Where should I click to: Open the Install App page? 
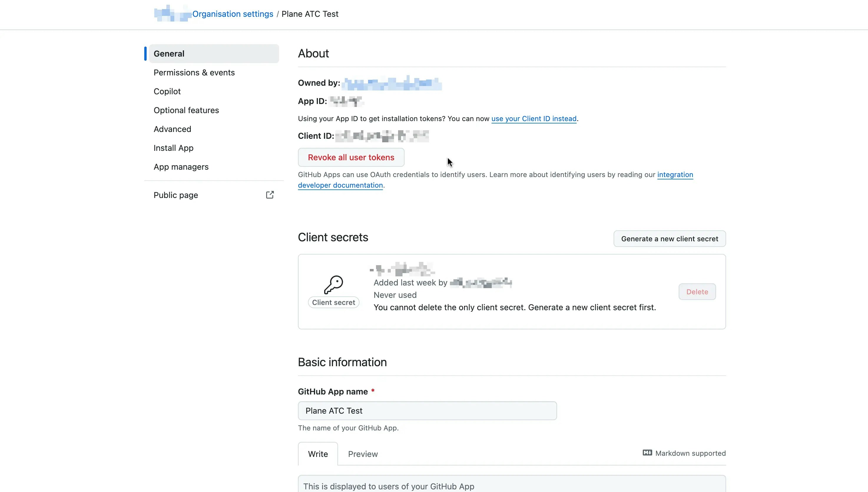(173, 148)
